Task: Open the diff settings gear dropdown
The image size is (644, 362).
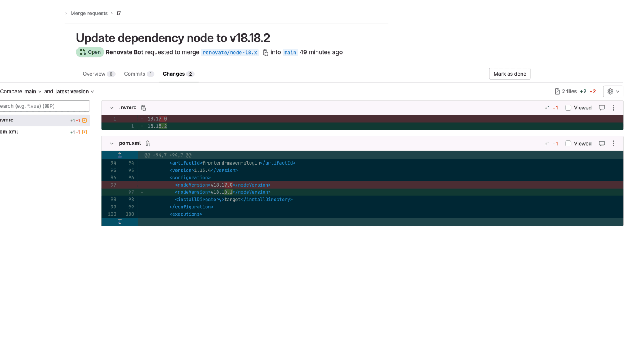Action: [613, 91]
